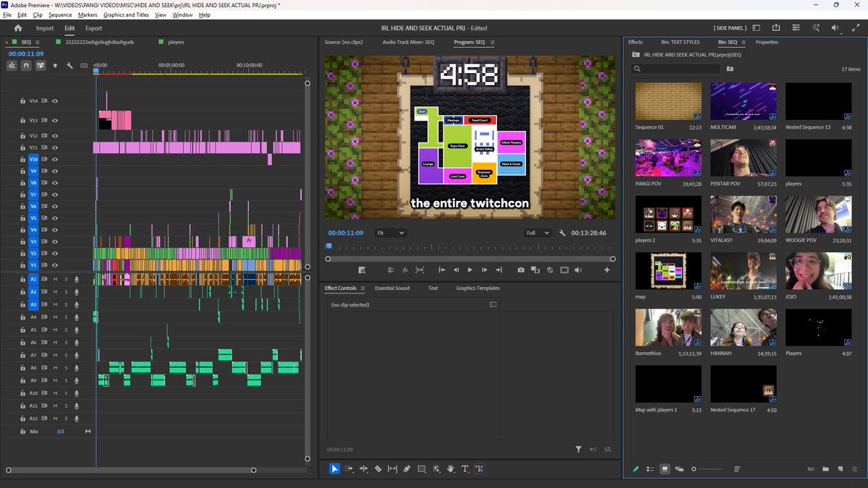Open the players sequence tab in timeline
The image size is (868, 488).
point(176,43)
